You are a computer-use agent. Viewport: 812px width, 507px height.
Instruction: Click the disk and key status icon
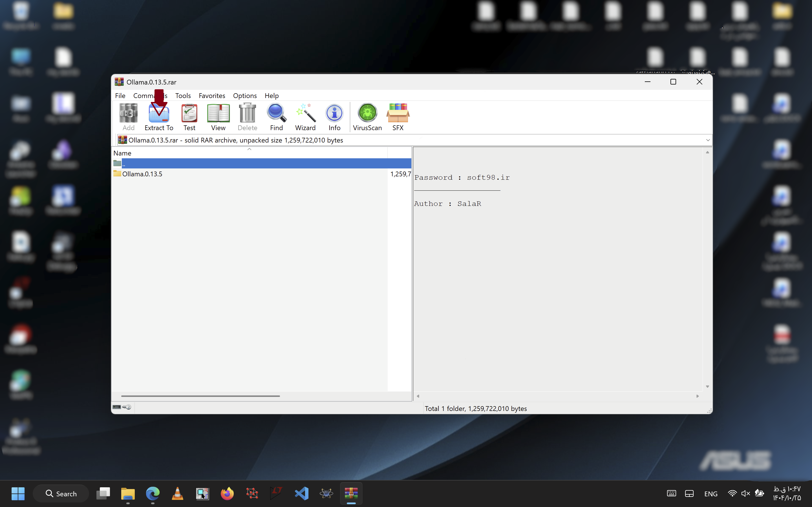122,407
